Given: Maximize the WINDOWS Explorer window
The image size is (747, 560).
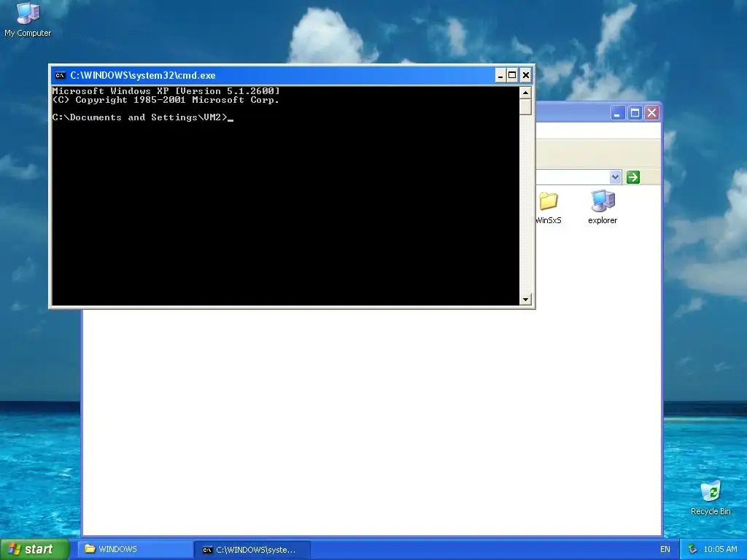Looking at the screenshot, I should click(635, 113).
